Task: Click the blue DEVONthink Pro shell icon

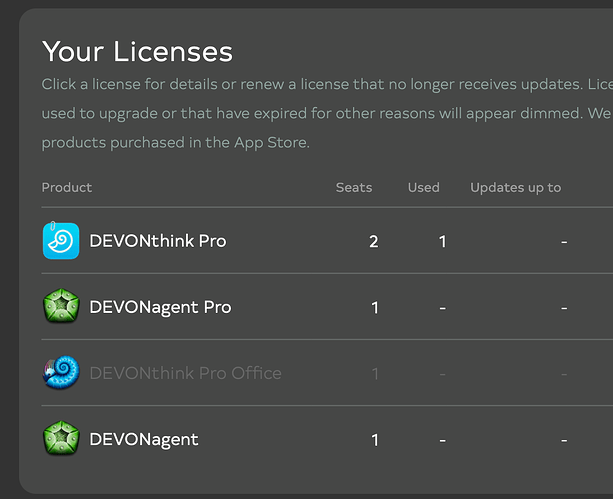Action: pyautogui.click(x=61, y=241)
